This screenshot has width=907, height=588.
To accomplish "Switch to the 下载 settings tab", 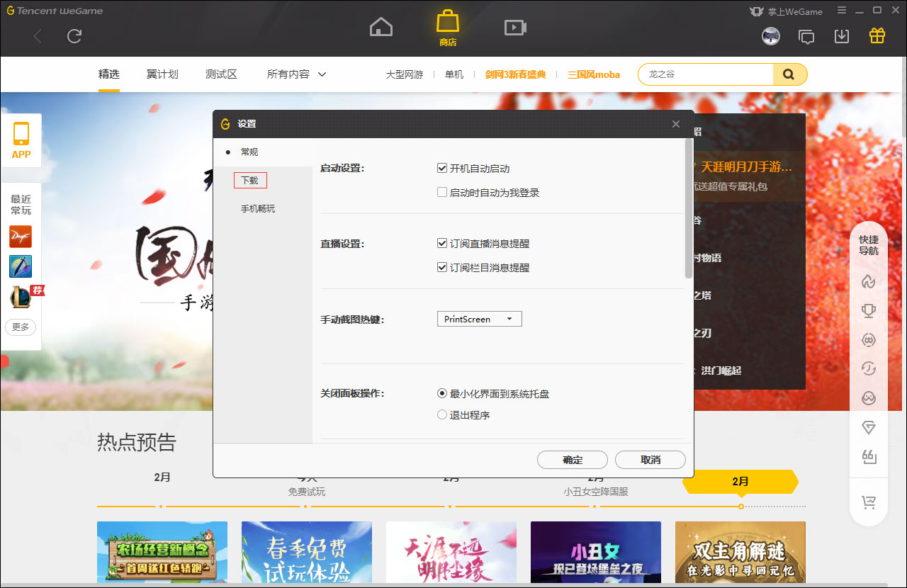I will (250, 180).
